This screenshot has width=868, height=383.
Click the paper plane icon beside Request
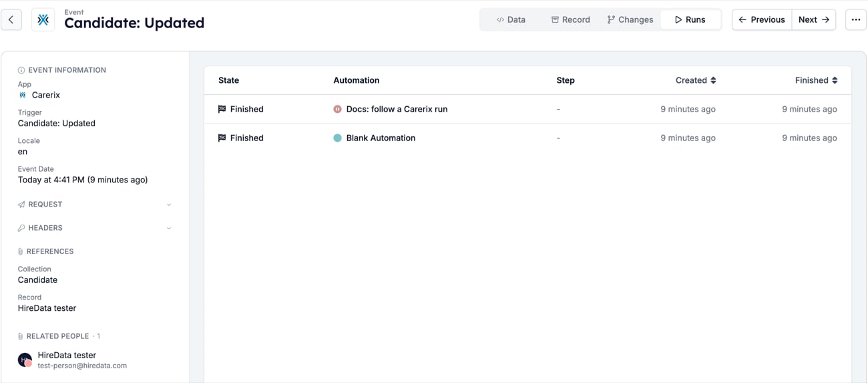click(x=21, y=205)
